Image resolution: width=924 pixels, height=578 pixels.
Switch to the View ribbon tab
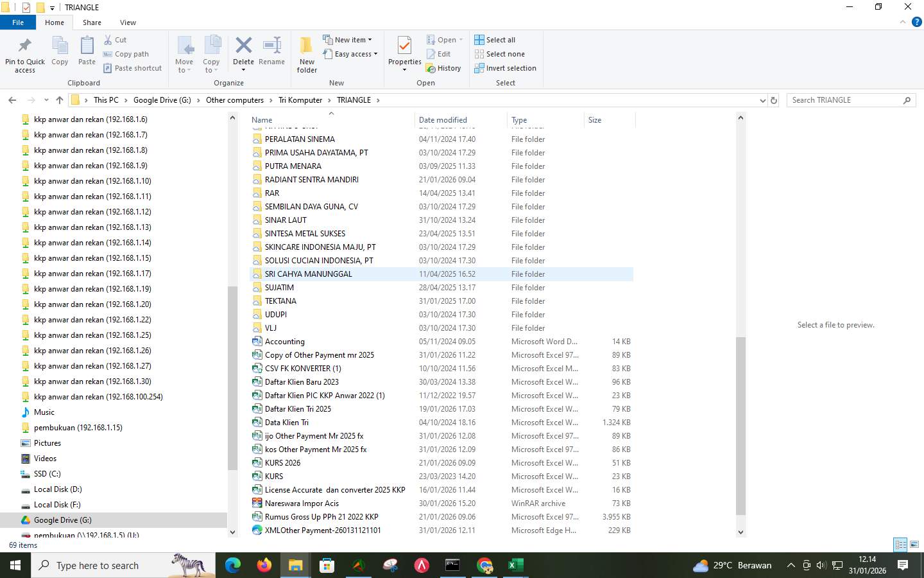click(x=128, y=22)
